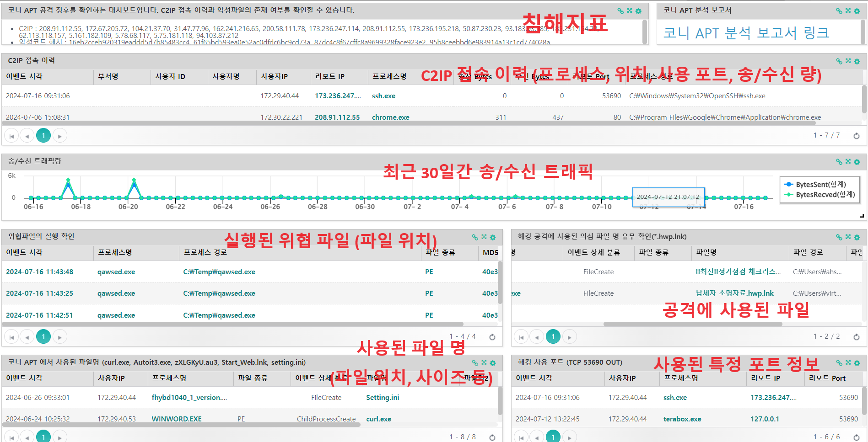The image size is (868, 442).
Task: Open curl.exe file name link
Action: (x=379, y=419)
